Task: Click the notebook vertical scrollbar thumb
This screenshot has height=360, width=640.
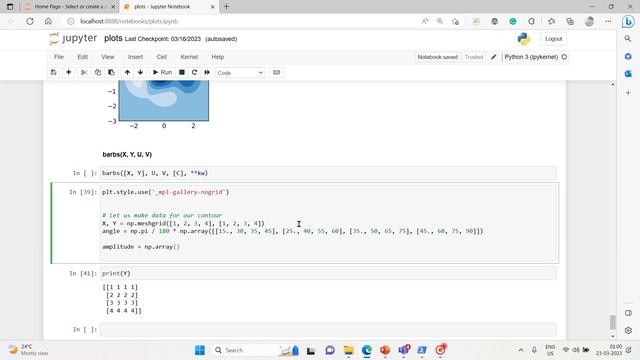Action: click(613, 322)
